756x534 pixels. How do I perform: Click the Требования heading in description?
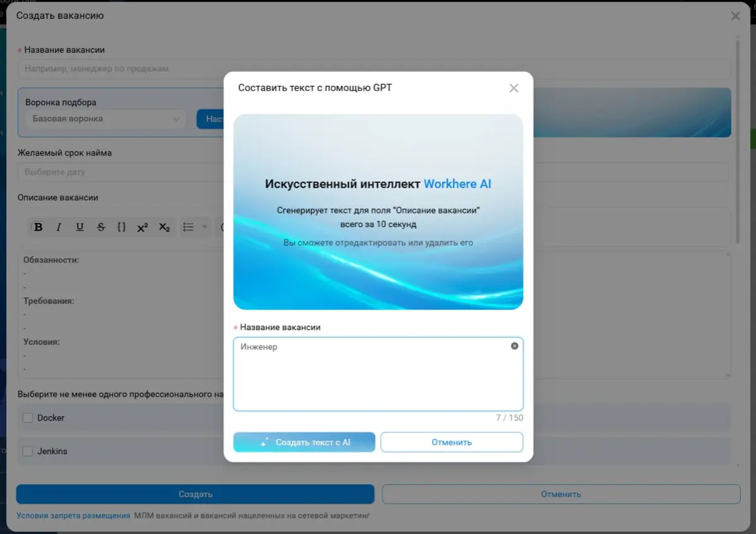pos(49,301)
